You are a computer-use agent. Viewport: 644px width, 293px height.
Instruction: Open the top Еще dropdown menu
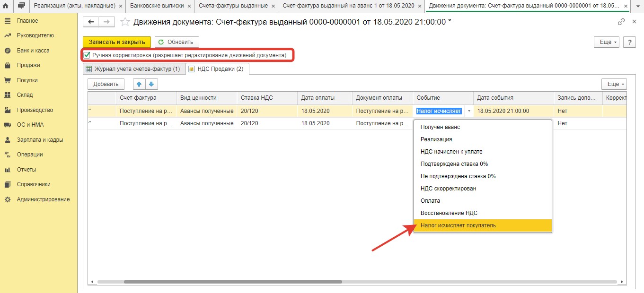[606, 42]
